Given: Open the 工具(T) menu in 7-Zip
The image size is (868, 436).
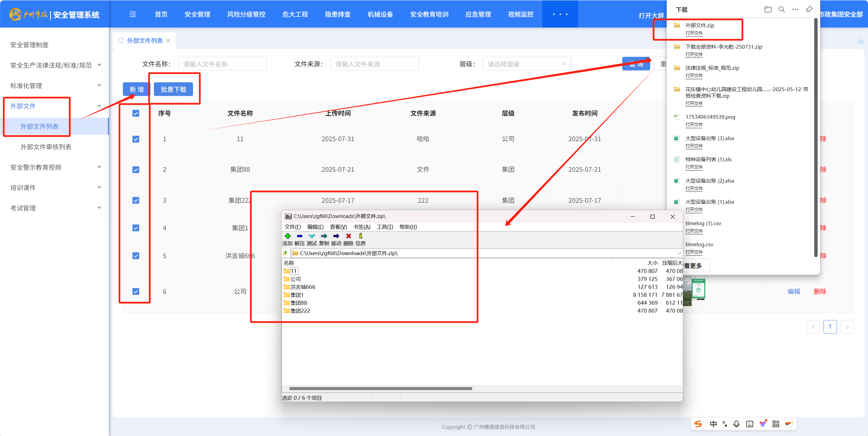Looking at the screenshot, I should [385, 227].
